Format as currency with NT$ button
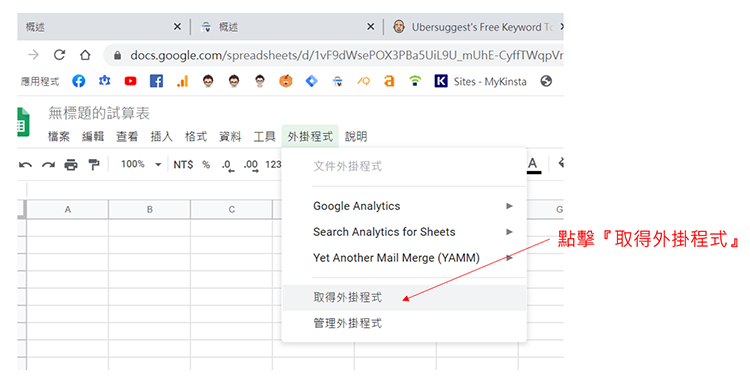This screenshot has width=750, height=387. pyautogui.click(x=183, y=165)
